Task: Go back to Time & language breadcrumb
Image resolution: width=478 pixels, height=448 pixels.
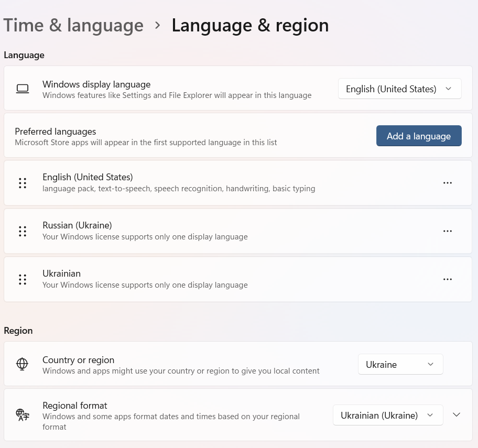Action: coord(73,25)
